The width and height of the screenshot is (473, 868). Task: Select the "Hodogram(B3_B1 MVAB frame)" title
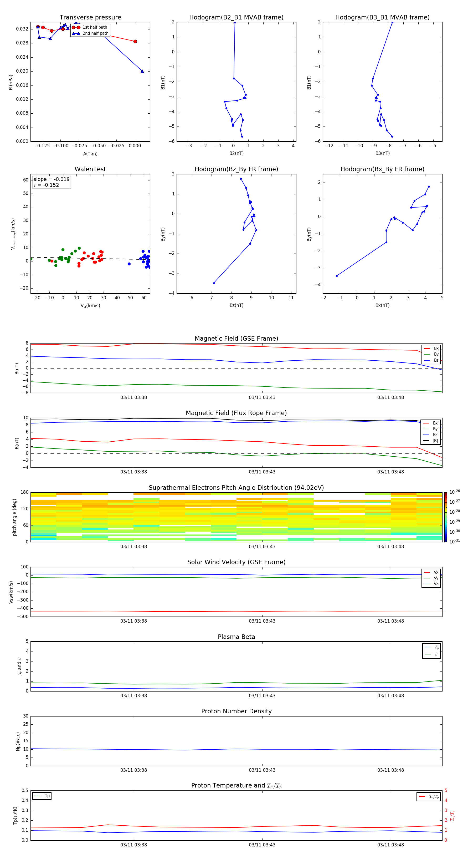(x=382, y=18)
